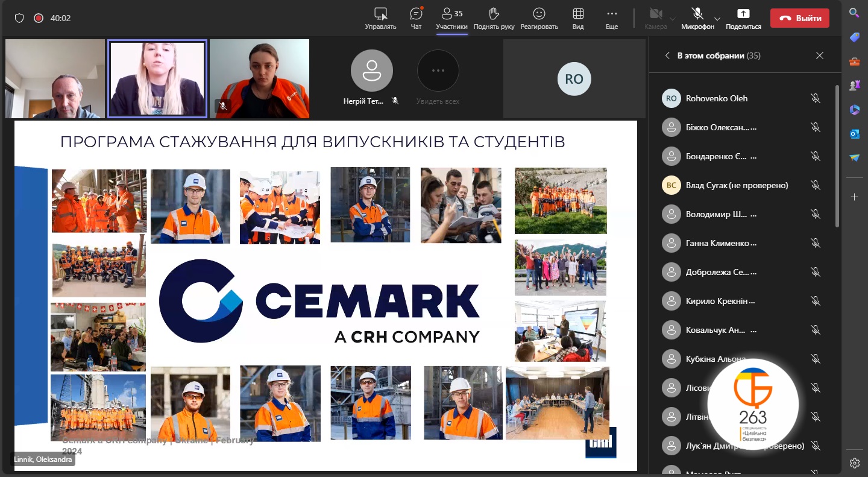Image resolution: width=868 pixels, height=477 pixels.
Task: Leave the meeting with Выйти
Action: 800,18
